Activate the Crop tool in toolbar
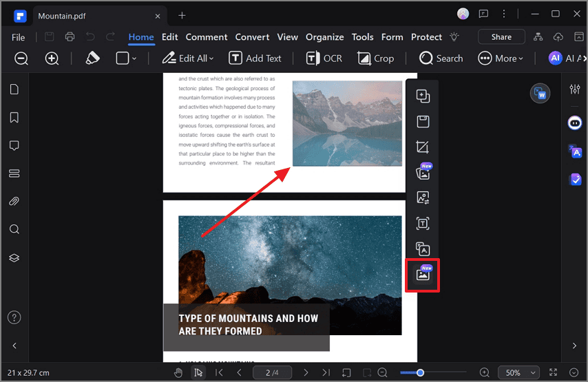588x382 pixels. point(375,59)
